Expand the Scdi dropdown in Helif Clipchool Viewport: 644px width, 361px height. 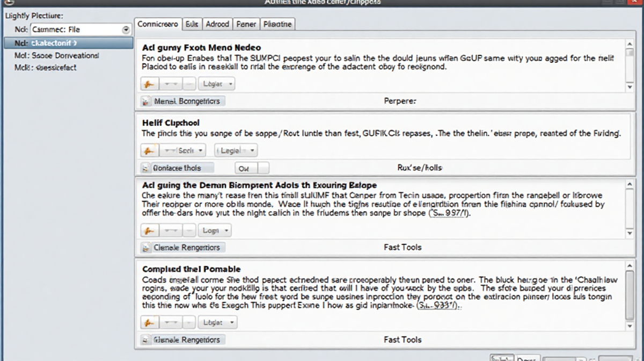coord(185,150)
